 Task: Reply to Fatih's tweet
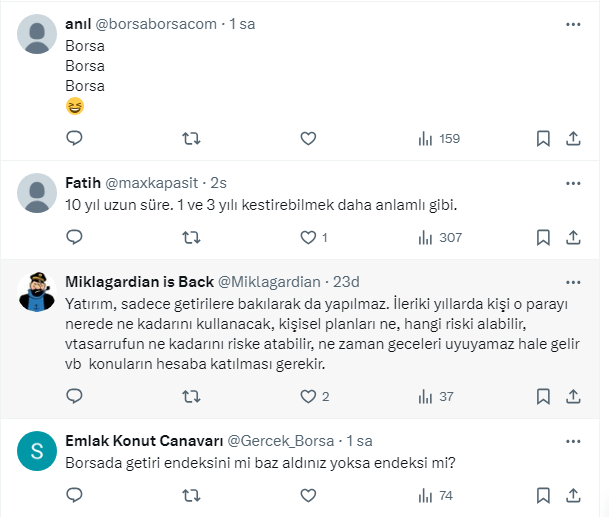[x=74, y=237]
